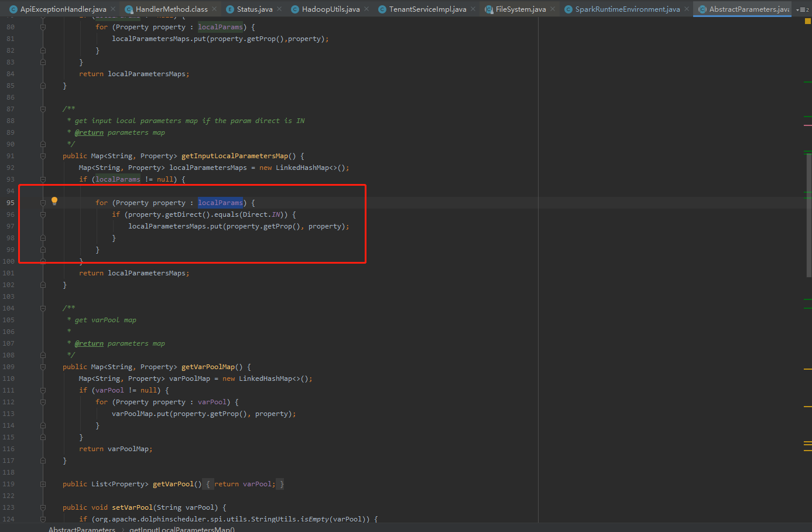Close the HadoopUtils.java tab
Viewport: 812px width, 532px height.
366,9
